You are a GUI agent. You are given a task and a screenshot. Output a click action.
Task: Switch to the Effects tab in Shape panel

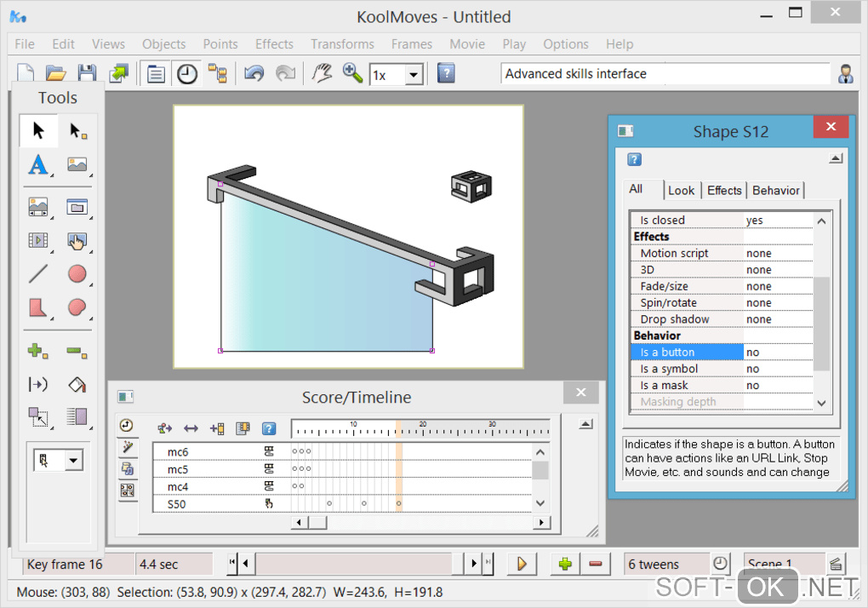pyautogui.click(x=724, y=191)
